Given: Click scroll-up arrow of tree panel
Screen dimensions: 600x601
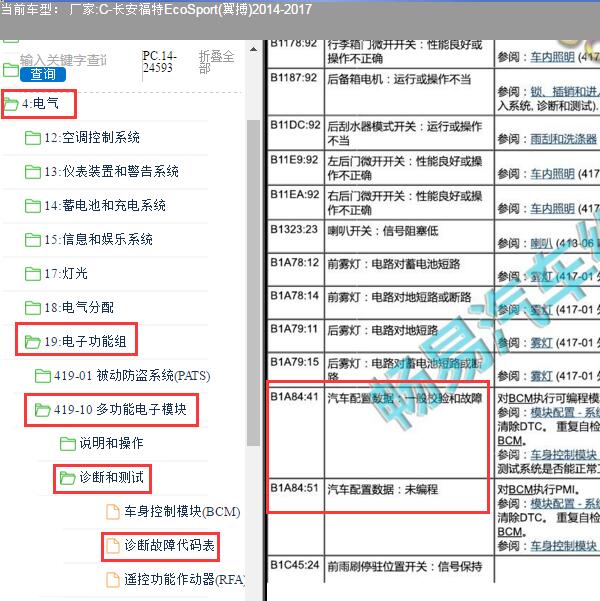Looking at the screenshot, I should pyautogui.click(x=253, y=49).
